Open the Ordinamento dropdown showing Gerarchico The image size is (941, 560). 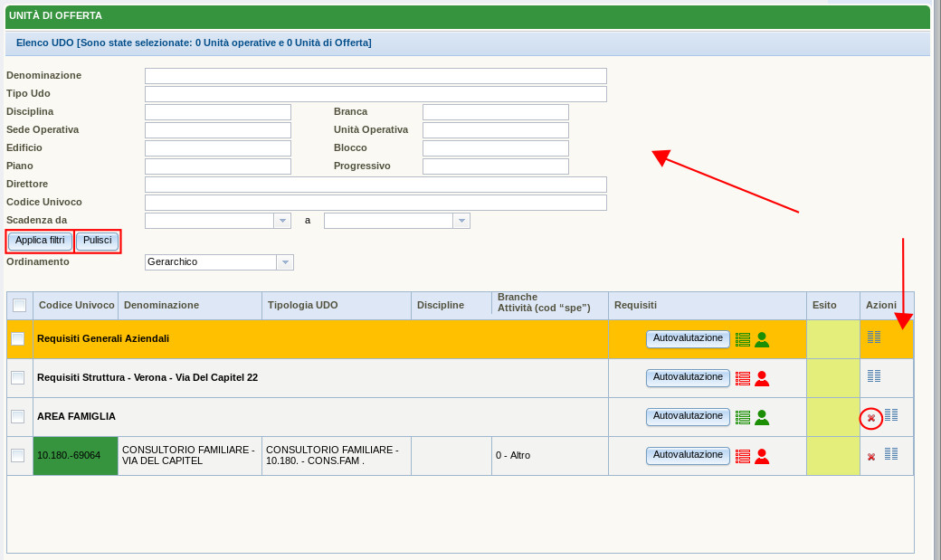[285, 262]
